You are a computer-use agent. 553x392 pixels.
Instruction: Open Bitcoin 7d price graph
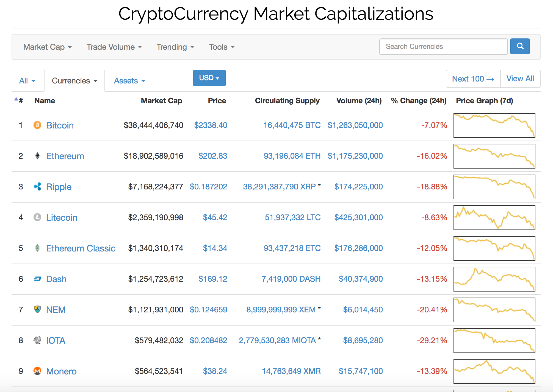[x=494, y=125]
